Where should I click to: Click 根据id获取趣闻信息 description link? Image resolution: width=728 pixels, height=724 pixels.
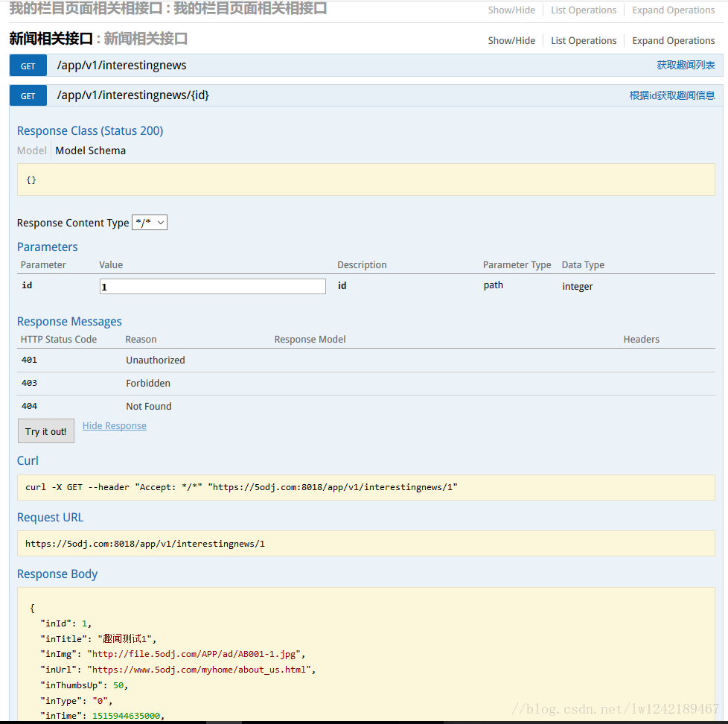click(672, 96)
